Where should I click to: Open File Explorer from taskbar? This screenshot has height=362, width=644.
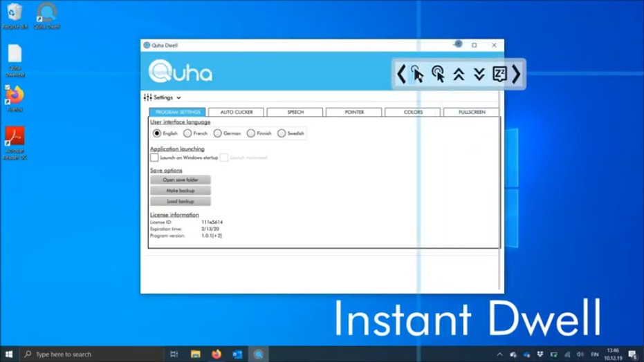tap(196, 354)
